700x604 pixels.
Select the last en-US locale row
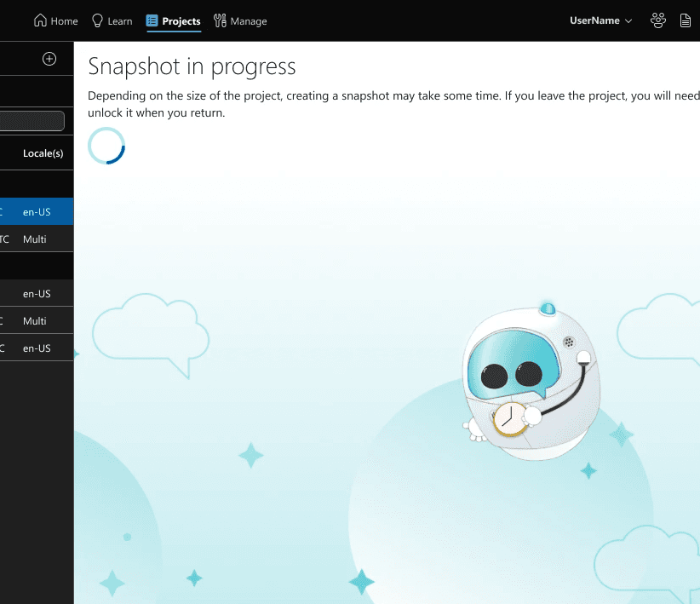tap(37, 348)
